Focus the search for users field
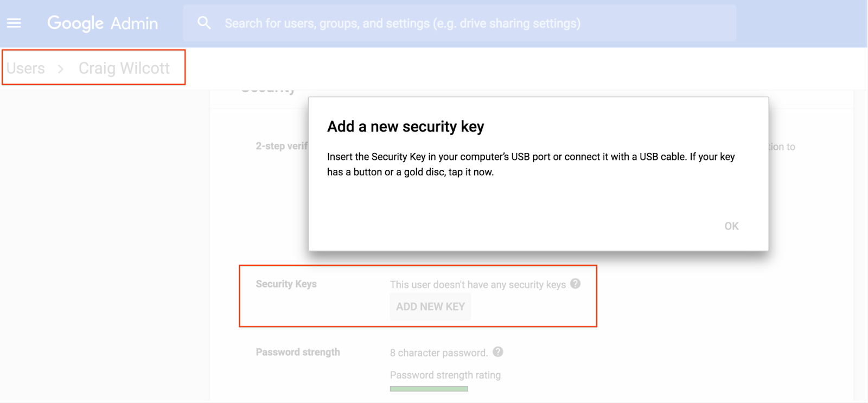Viewport: 868px width, 403px height. click(x=403, y=23)
